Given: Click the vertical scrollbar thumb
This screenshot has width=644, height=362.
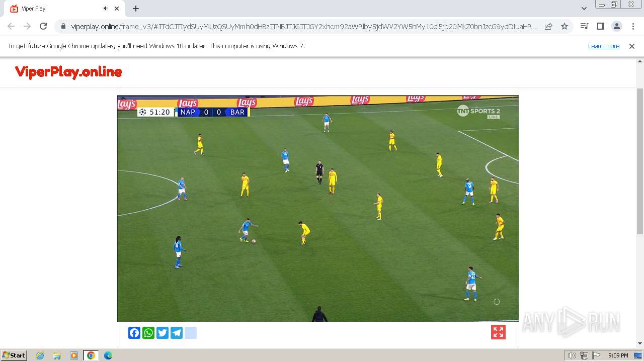Looking at the screenshot, I should point(640,161).
